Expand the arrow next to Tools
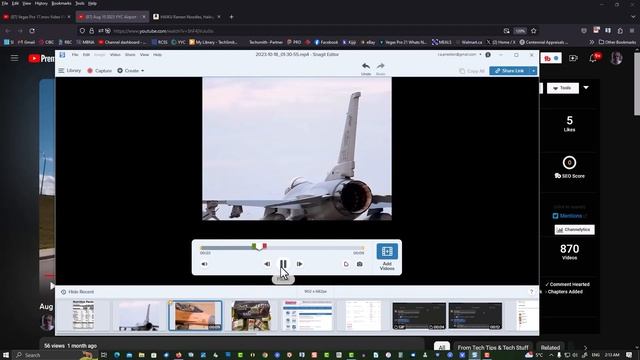 pyautogui.click(x=586, y=88)
